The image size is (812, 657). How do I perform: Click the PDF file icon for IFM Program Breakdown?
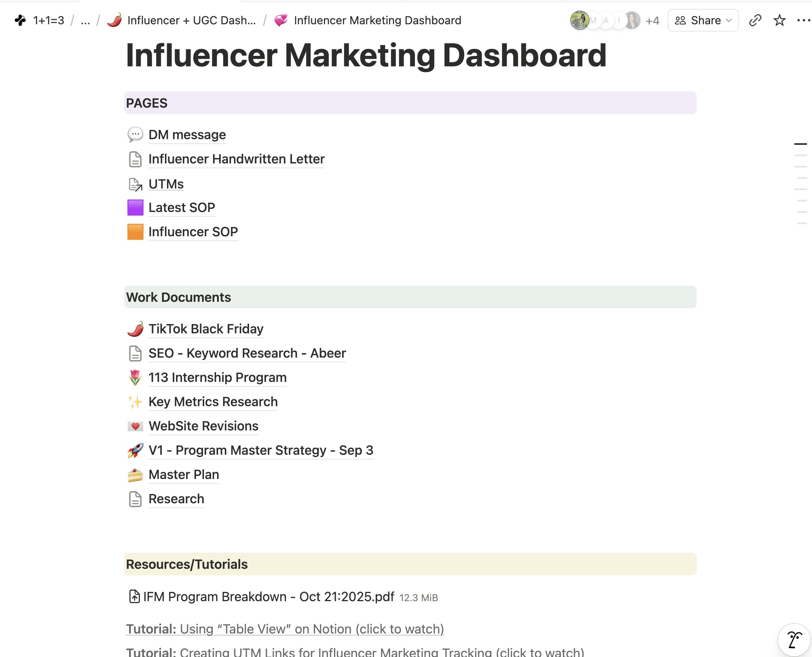134,597
